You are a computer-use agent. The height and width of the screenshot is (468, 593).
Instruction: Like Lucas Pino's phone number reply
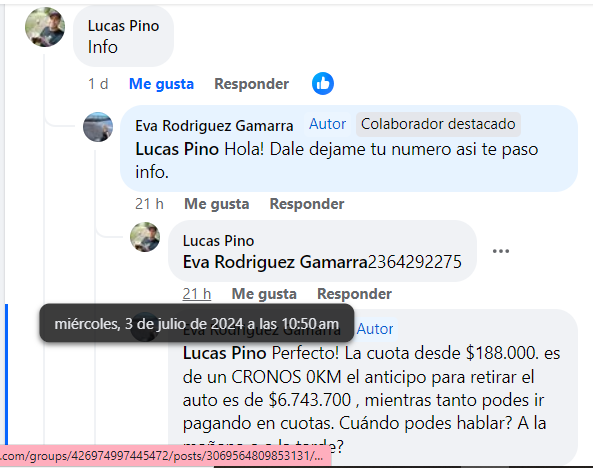pyautogui.click(x=264, y=294)
